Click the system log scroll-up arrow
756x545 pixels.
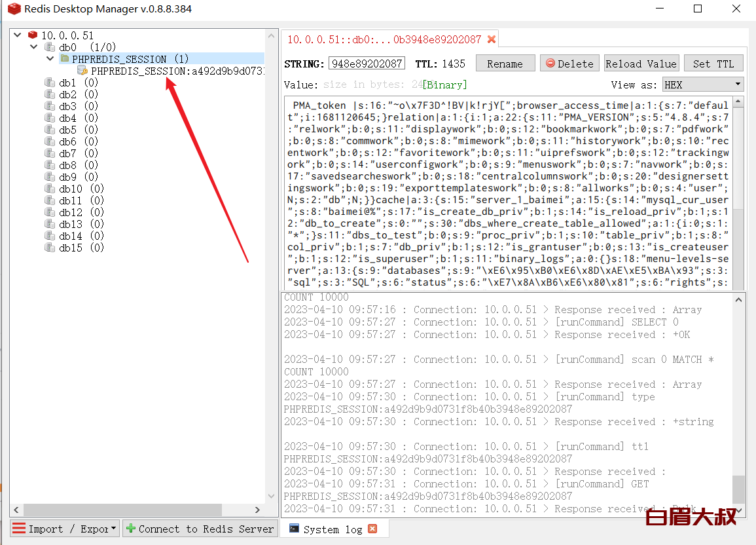738,299
